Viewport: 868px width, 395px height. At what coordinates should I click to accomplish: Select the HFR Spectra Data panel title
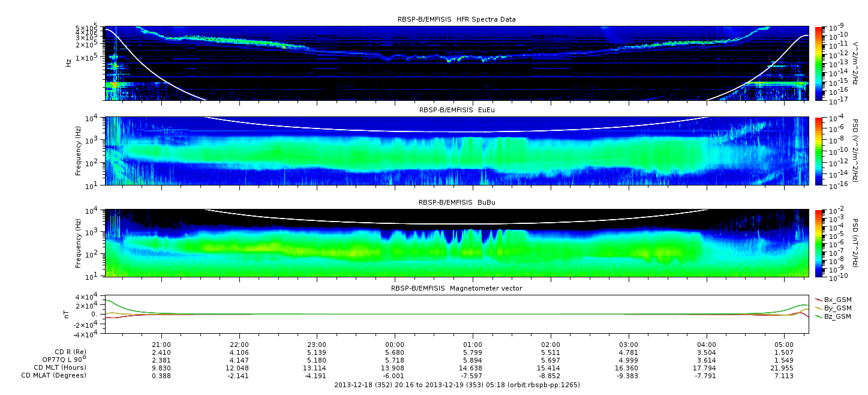point(456,19)
